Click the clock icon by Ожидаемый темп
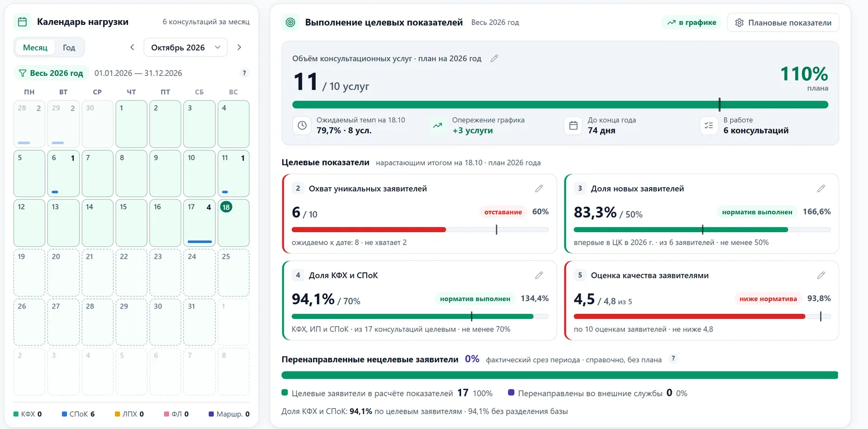Viewport: 868px width, 429px height. click(302, 125)
